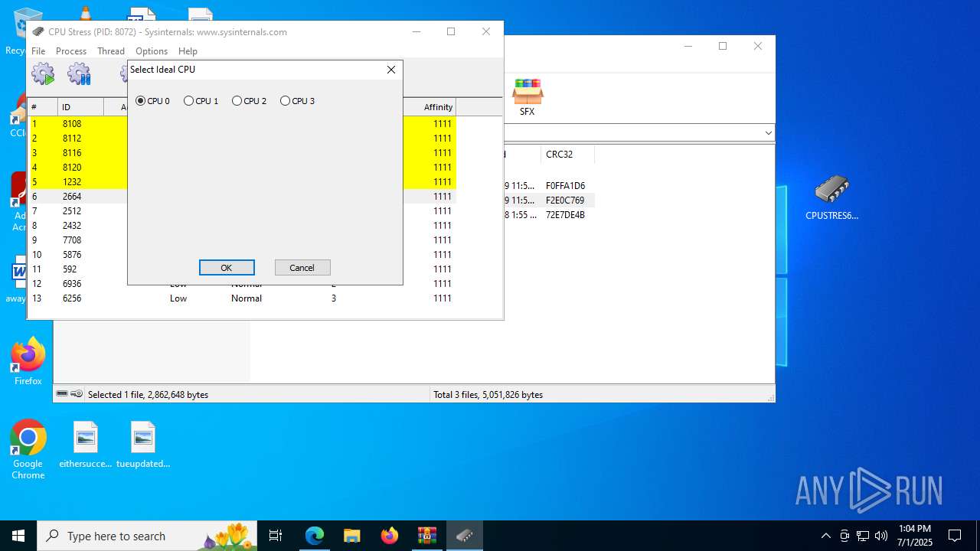Click the drive icon in WinRAR status bar

[62, 394]
